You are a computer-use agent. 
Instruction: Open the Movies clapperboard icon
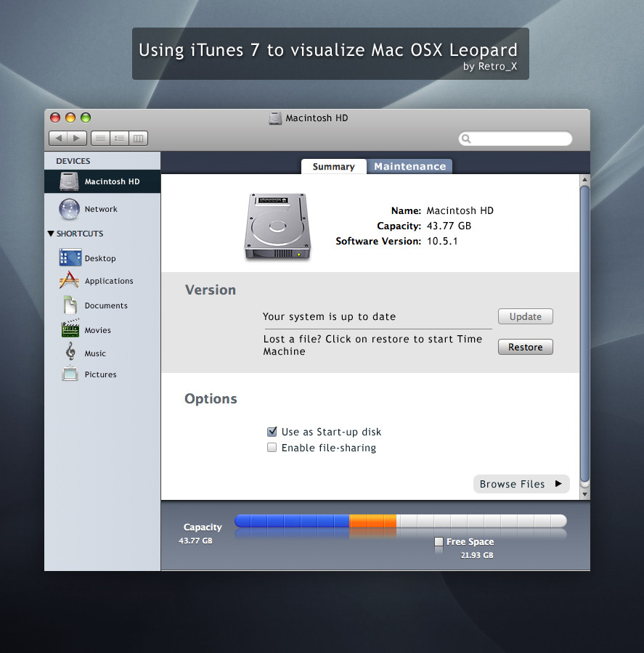[x=70, y=329]
